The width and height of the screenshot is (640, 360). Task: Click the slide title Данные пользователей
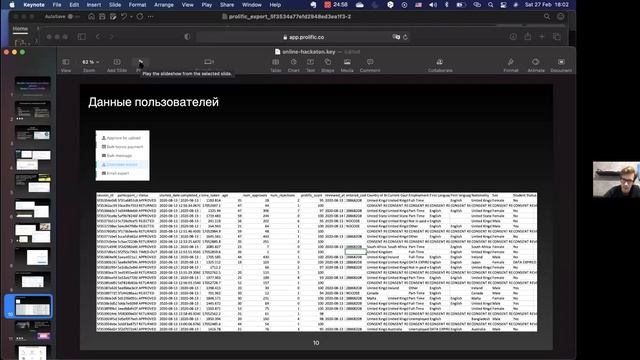pos(153,102)
